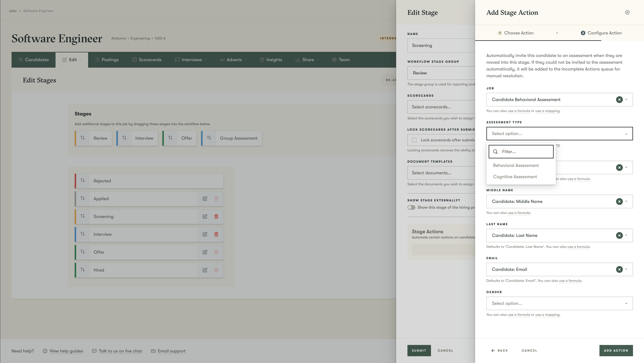Check Lock scorecards after submission

click(414, 140)
